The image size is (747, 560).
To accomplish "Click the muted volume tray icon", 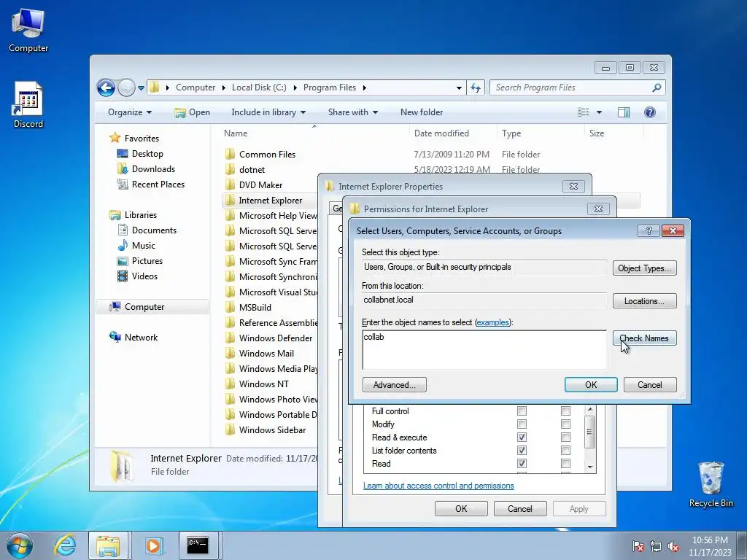I will [673, 547].
